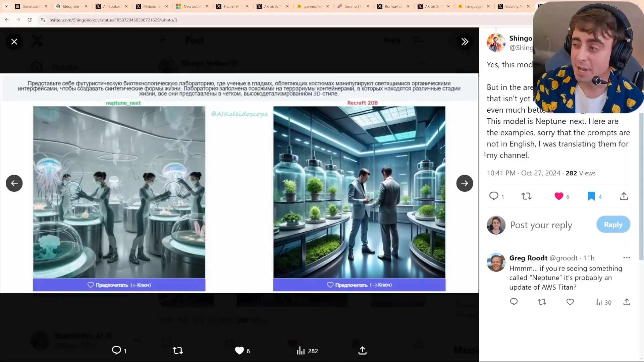Open the tab search dropdown arrow

[6, 6]
